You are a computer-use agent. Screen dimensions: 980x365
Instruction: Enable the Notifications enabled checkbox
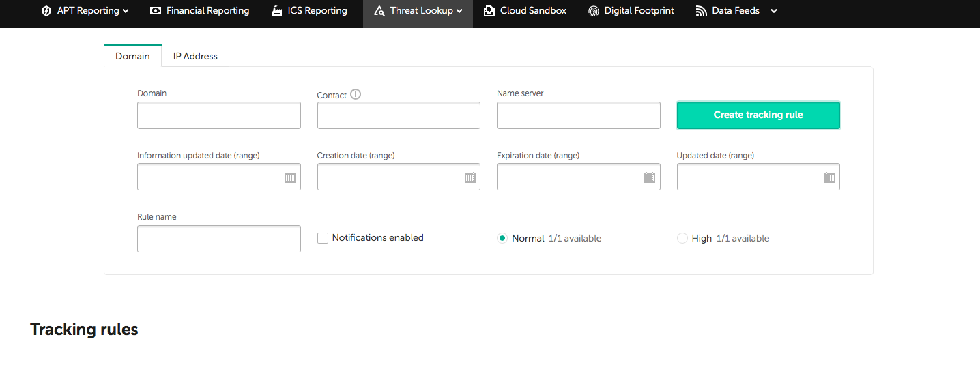point(323,238)
